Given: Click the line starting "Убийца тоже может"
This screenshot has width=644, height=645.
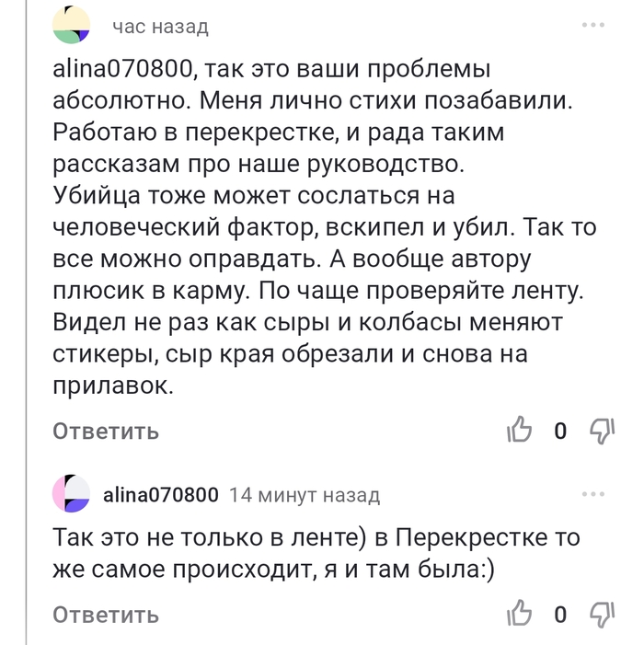Looking at the screenshot, I should click(255, 197).
